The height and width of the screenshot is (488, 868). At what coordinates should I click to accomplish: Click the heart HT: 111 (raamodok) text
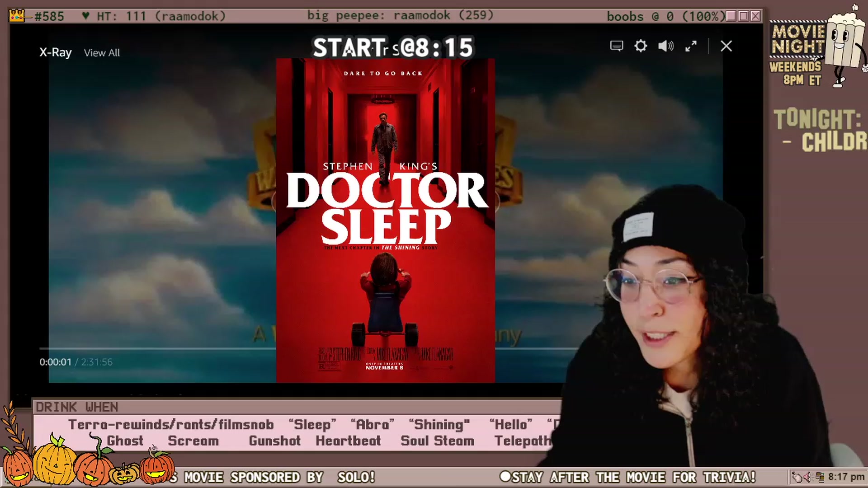[154, 16]
